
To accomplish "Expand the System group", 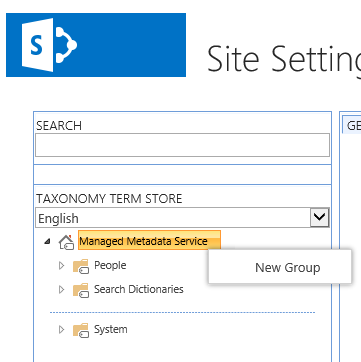I will (61, 330).
